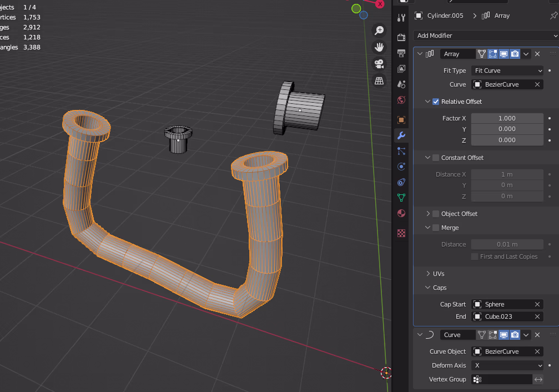This screenshot has width=559, height=392.
Task: Toggle Array modifier on cage
Action: tap(482, 54)
